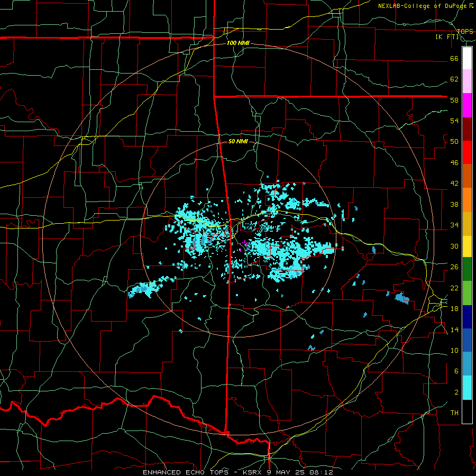Screen dimensions: 476x476
Task: Click the "KSRX" station ID in the footer
Action: pyautogui.click(x=253, y=472)
